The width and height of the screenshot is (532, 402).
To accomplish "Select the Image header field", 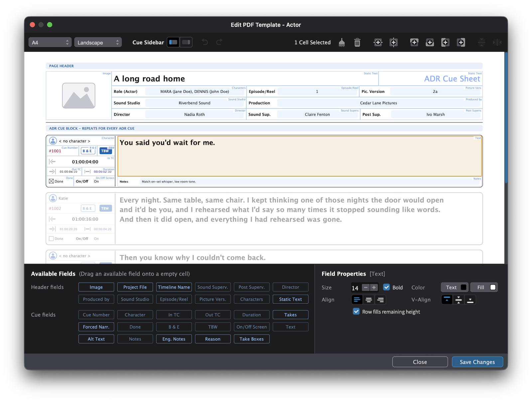I will coord(96,287).
